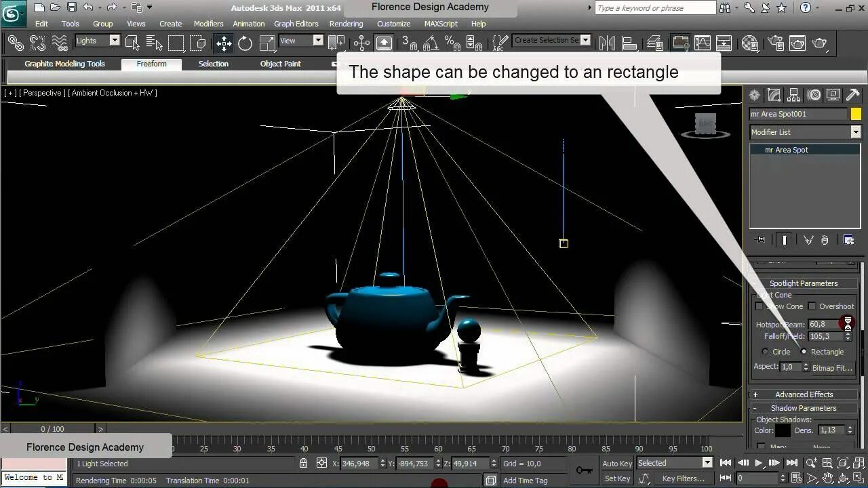This screenshot has height=488, width=868.
Task: Open Rendered Frame Window icon
Action: (798, 43)
